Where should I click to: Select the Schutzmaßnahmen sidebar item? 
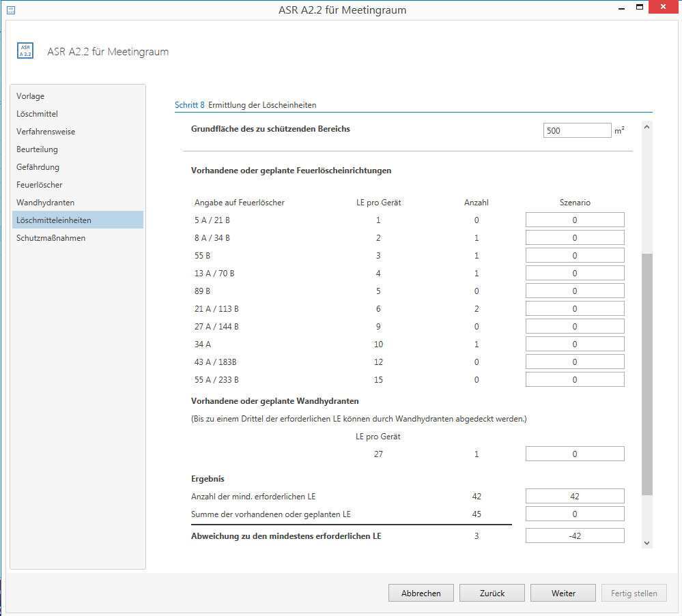[x=51, y=238]
